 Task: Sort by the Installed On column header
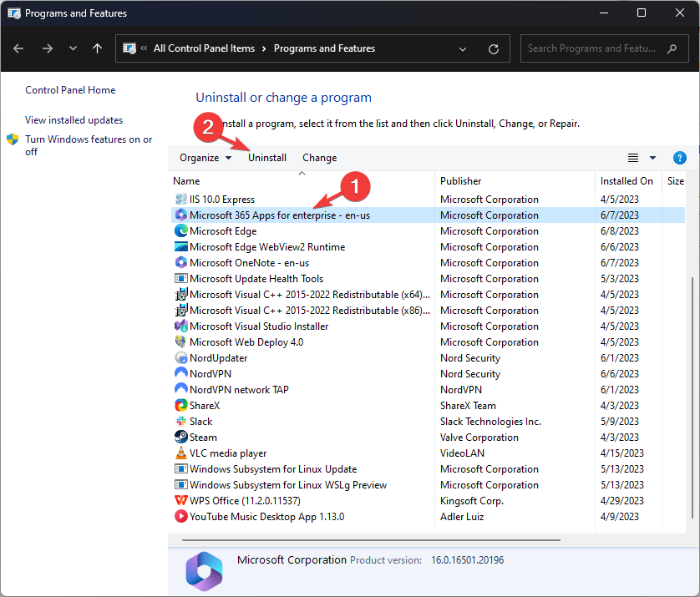[626, 180]
